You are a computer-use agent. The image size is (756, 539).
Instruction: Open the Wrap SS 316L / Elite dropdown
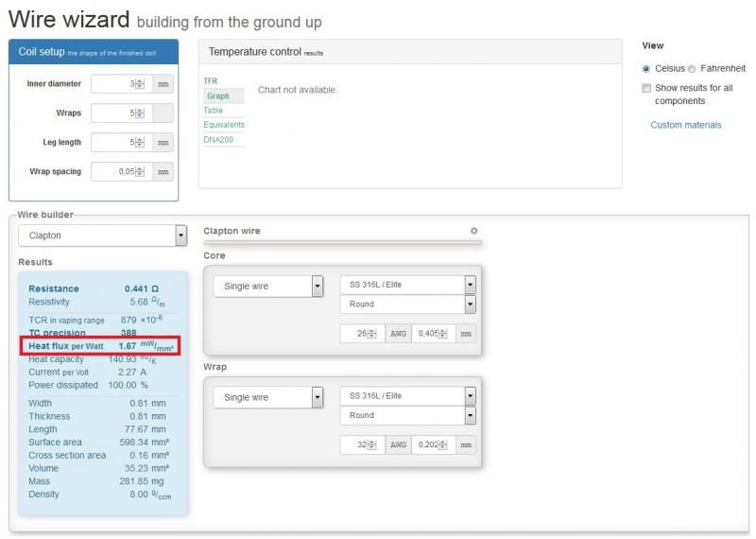(x=408, y=396)
